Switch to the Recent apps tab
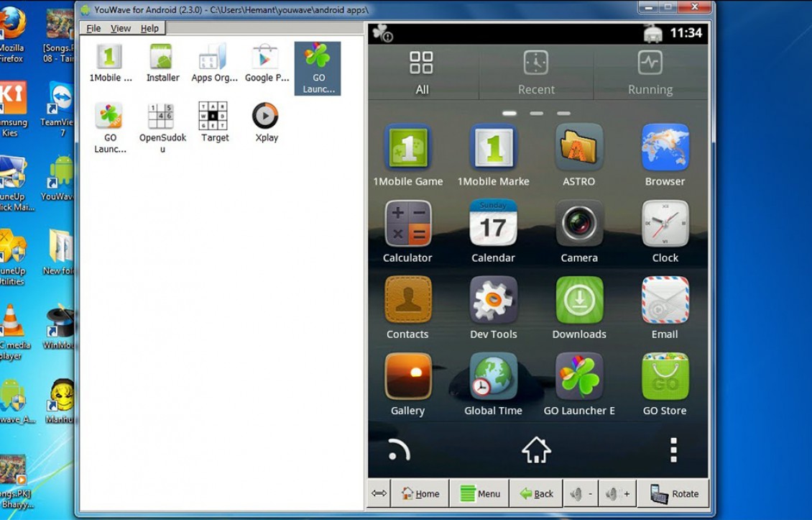Screen dimensions: 812x520 tap(536, 73)
